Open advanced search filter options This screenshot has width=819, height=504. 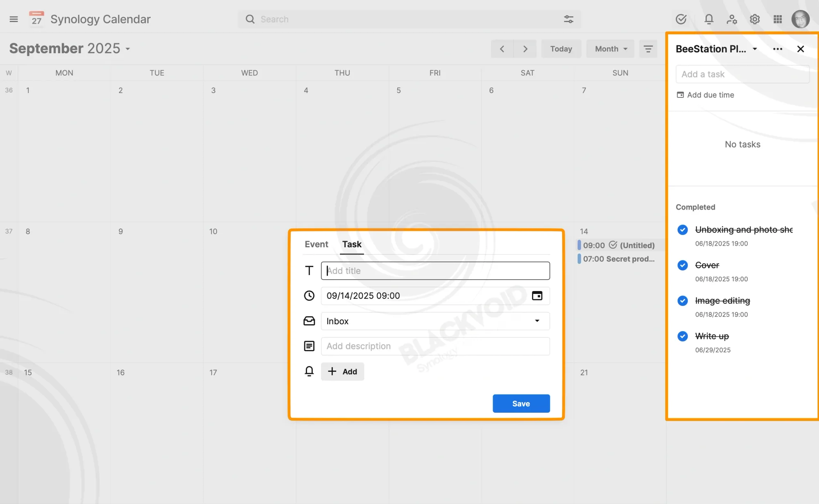tap(568, 19)
